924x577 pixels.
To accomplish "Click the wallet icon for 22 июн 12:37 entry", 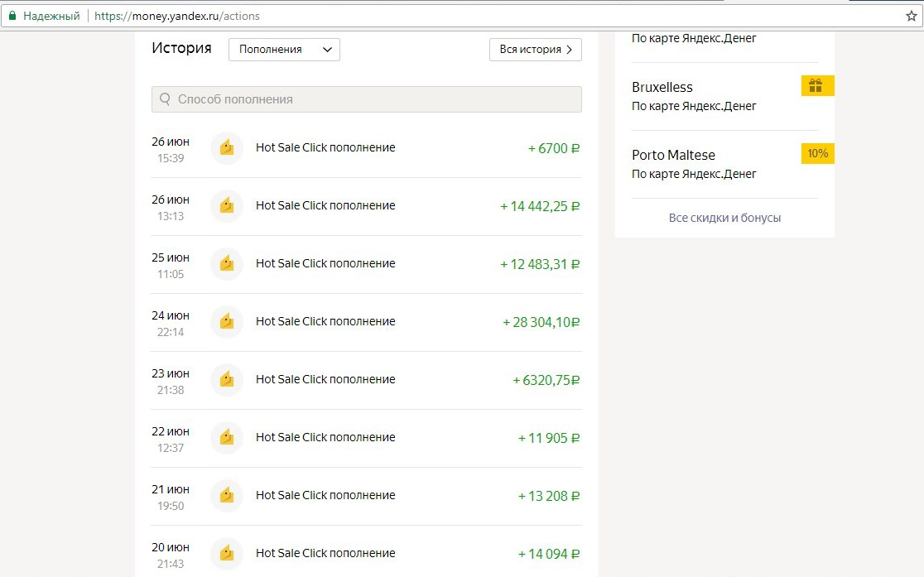I will click(226, 438).
